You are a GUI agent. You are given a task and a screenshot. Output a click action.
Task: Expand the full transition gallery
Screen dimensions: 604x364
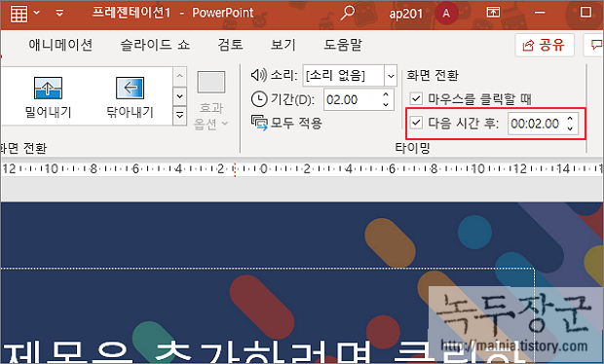[x=180, y=115]
